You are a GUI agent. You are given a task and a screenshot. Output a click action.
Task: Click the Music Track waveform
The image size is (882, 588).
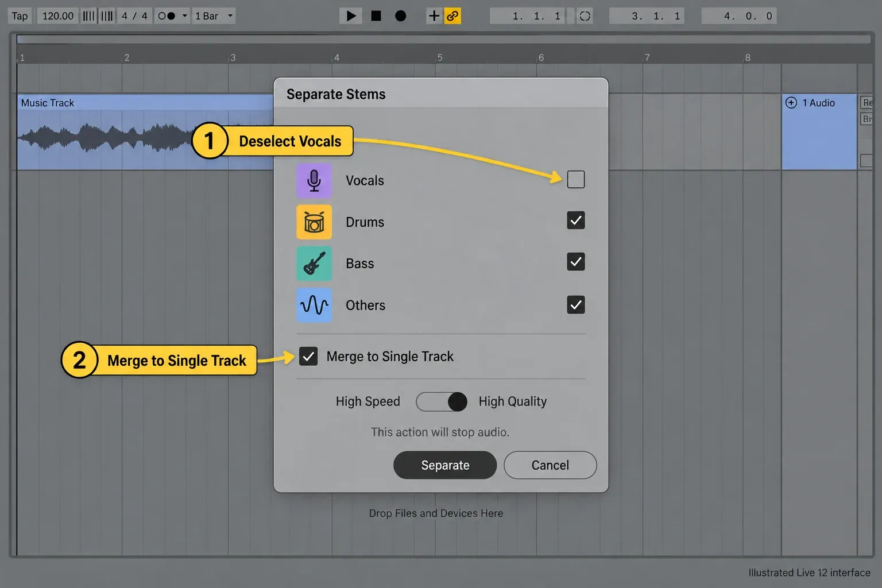(106, 138)
